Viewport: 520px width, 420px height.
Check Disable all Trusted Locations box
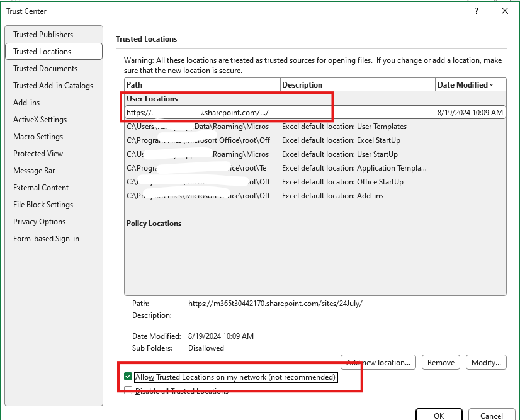click(x=128, y=390)
